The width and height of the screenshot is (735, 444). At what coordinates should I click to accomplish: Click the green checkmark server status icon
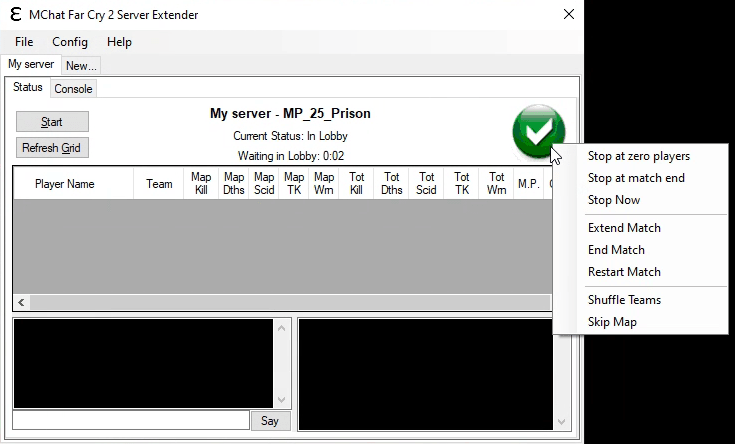pos(538,130)
